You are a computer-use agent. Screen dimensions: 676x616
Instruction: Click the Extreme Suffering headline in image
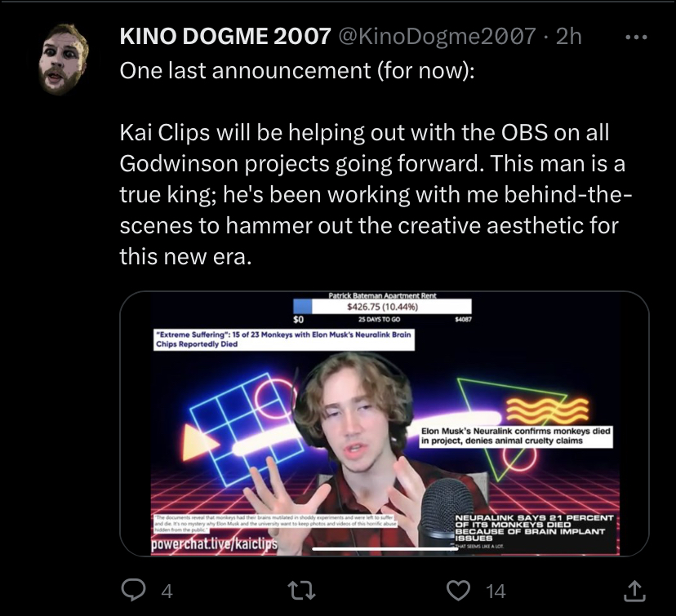(283, 339)
